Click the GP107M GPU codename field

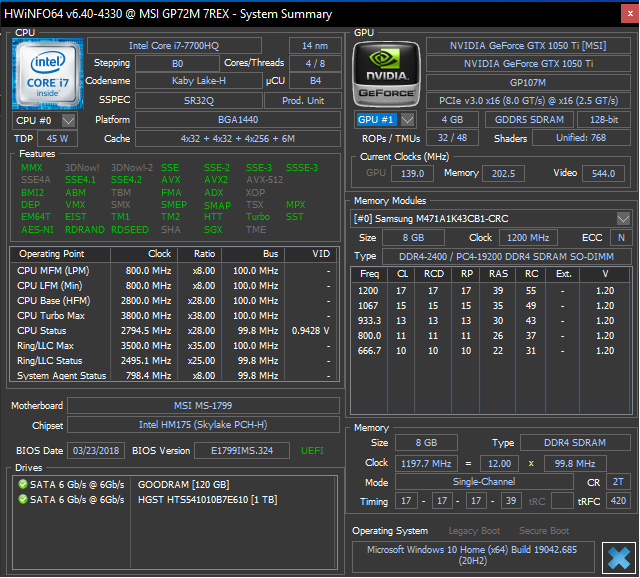(x=528, y=83)
